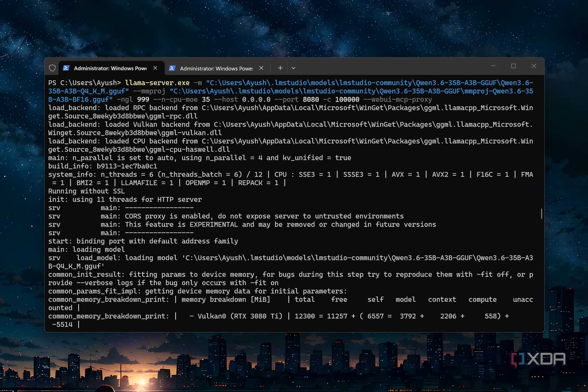Click the terminal's vertical scrollbar thumb
The height and width of the screenshot is (392, 588).
coord(542,214)
